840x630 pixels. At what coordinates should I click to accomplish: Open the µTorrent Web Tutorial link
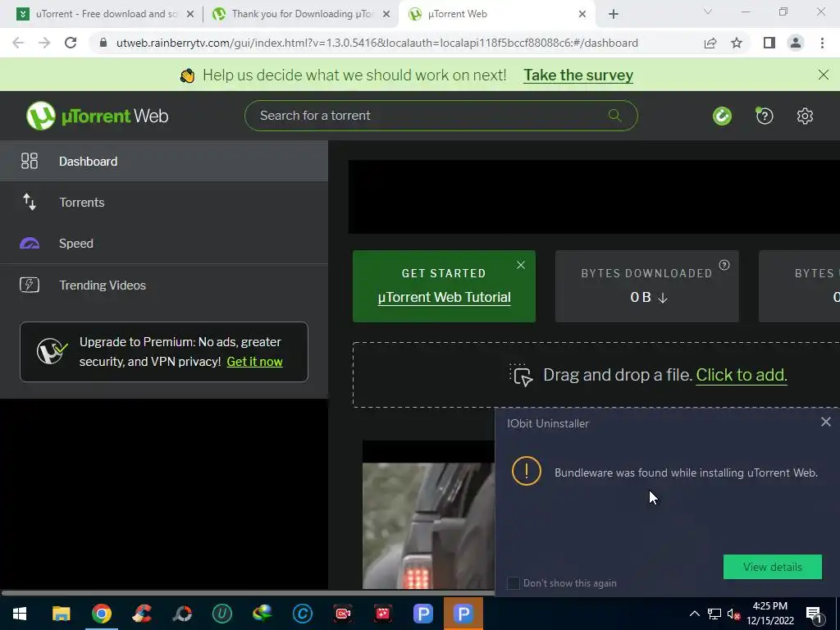coord(444,297)
